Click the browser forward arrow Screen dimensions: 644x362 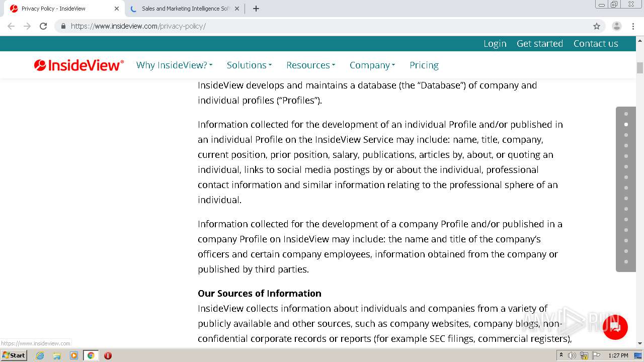click(x=27, y=26)
